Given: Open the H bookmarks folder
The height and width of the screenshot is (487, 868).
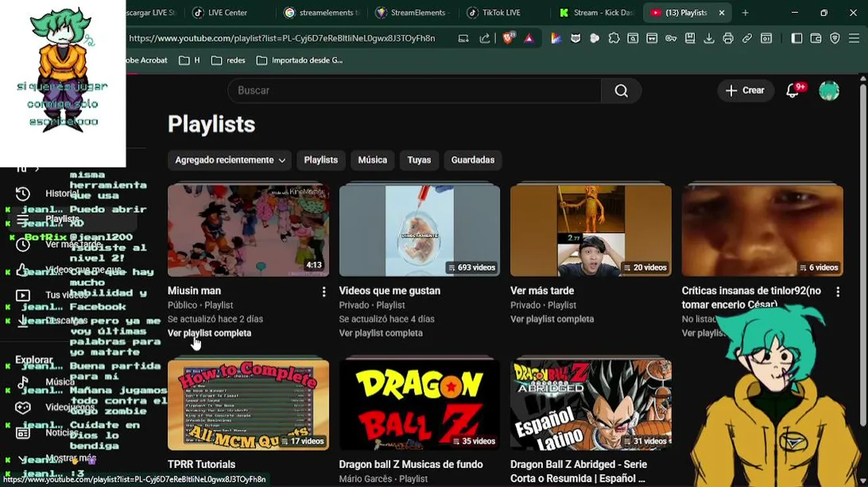Looking at the screenshot, I should click(189, 60).
